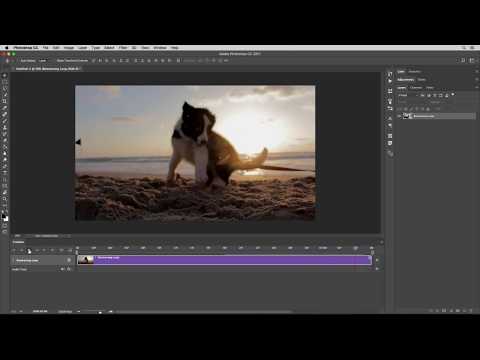Open the transitions icon in Timeline
Image resolution: width=480 pixels, height=360 pixels.
tap(69, 250)
